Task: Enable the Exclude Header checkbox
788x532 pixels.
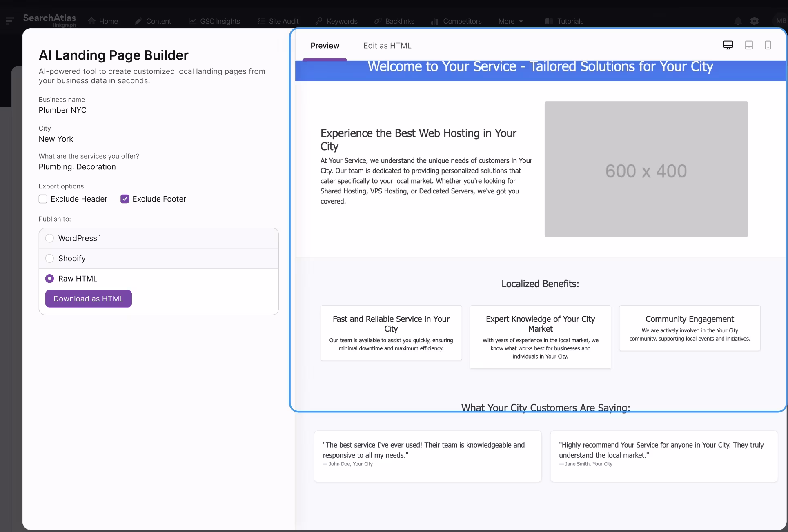Action: tap(42, 199)
